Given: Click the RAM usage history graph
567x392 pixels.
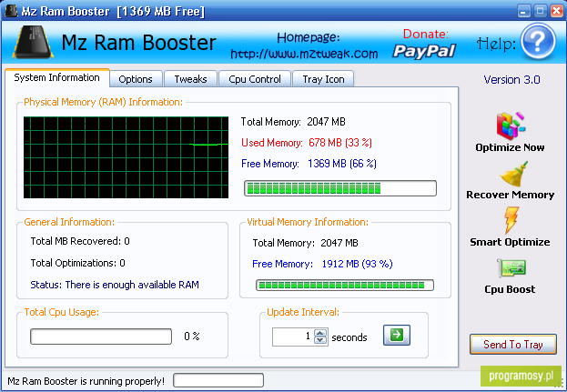Looking at the screenshot, I should (126, 157).
